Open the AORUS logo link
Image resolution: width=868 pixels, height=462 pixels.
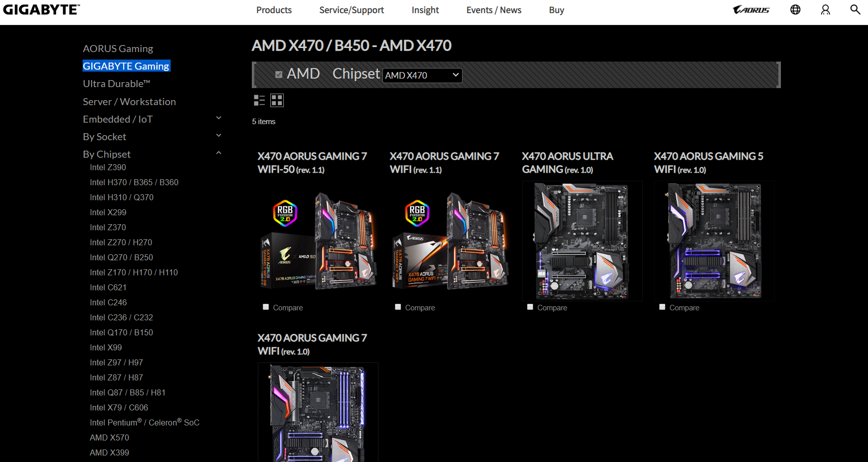pos(751,10)
